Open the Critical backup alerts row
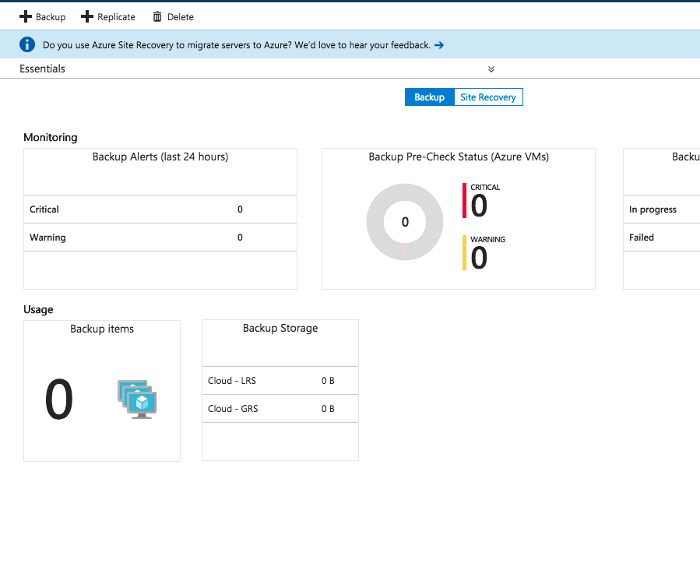The height and width of the screenshot is (588, 700). tap(160, 209)
